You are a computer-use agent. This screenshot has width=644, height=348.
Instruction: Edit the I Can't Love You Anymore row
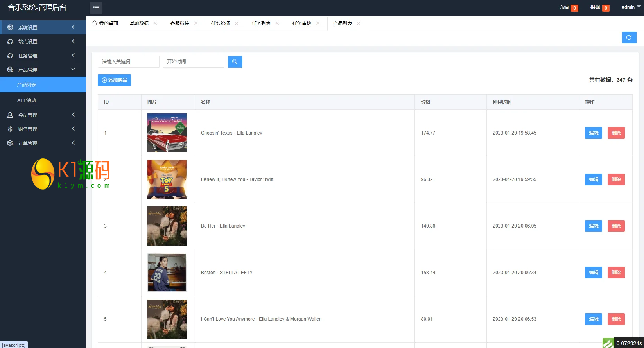point(594,319)
